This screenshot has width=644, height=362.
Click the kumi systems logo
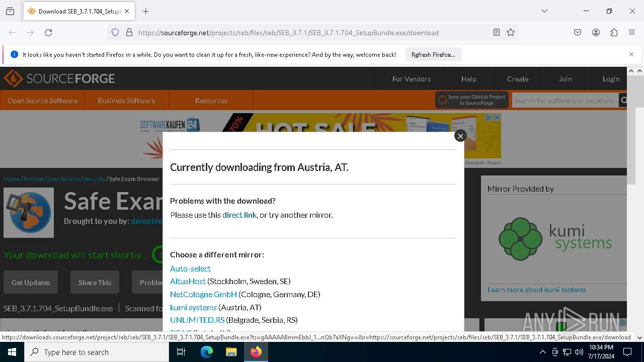point(554,239)
